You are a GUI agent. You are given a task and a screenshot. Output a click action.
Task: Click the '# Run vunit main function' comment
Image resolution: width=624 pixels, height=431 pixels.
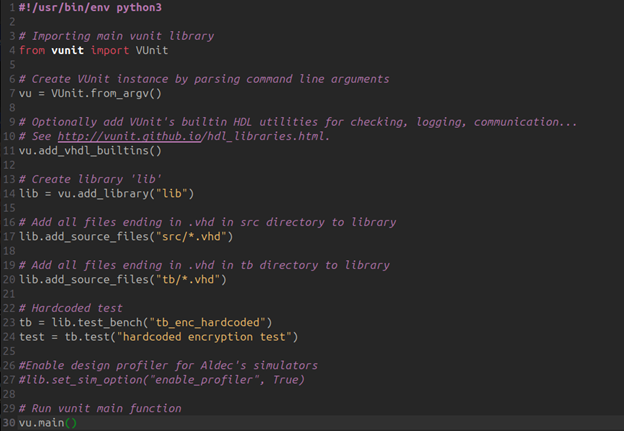click(100, 409)
